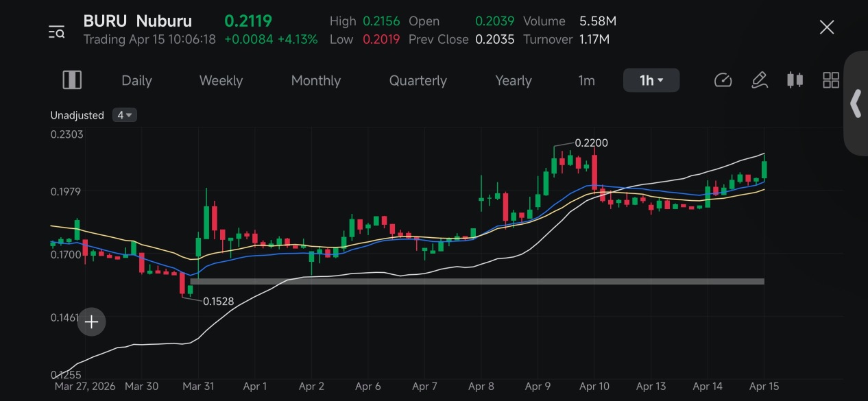Close the chart view with X

(x=827, y=27)
